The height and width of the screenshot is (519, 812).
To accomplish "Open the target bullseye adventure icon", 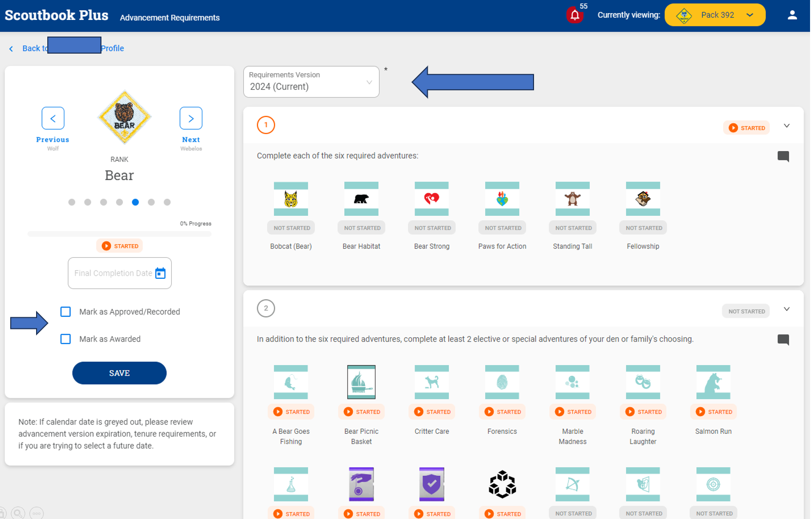I will [714, 485].
